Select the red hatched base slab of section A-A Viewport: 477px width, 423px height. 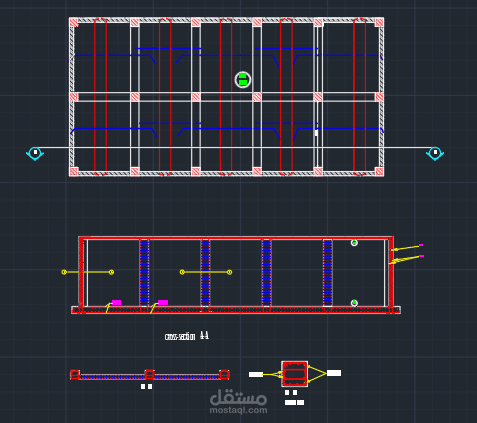point(236,310)
